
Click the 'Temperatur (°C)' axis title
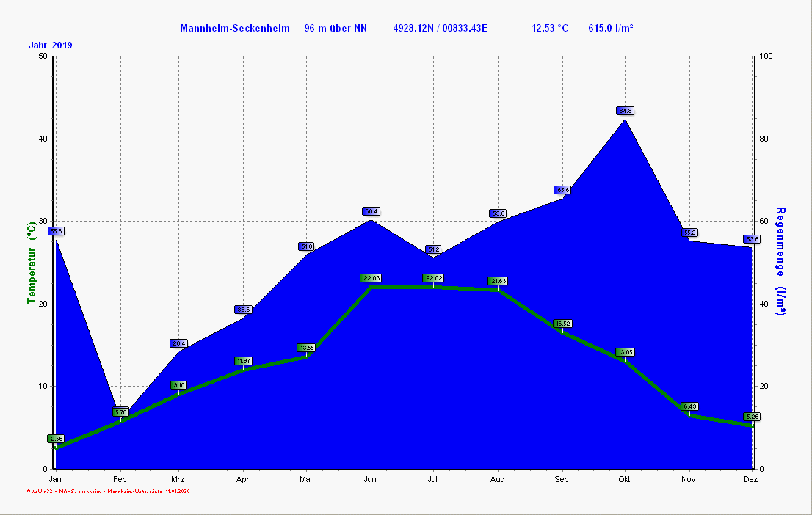32,262
